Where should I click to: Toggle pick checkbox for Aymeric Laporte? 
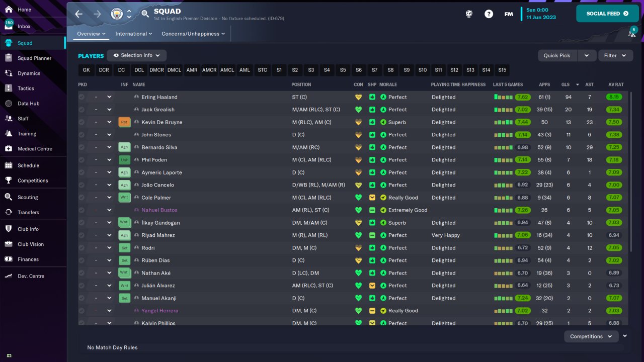click(x=82, y=172)
